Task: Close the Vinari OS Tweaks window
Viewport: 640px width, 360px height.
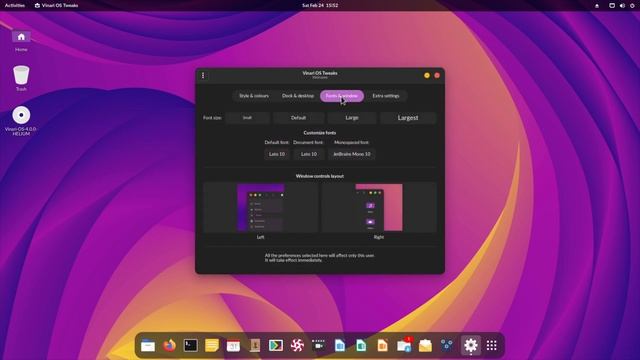Action: tap(437, 76)
